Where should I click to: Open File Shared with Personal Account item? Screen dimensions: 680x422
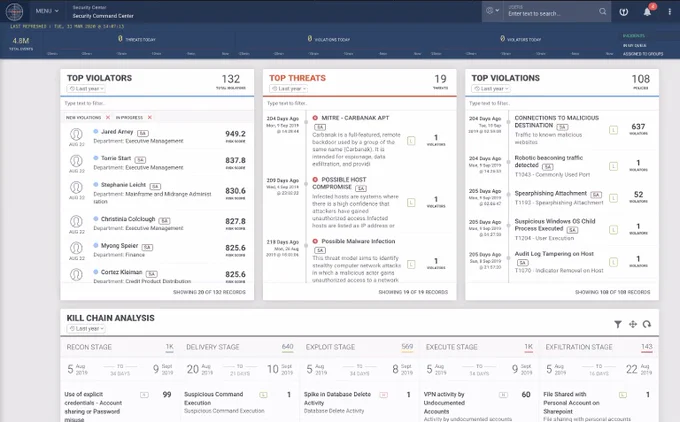(x=571, y=402)
